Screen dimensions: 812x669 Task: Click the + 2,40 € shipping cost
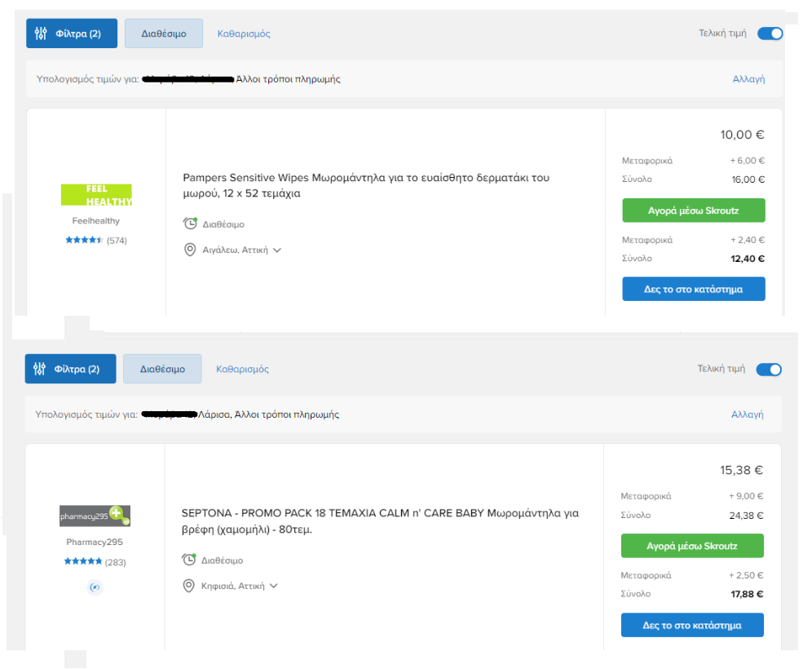(x=748, y=240)
